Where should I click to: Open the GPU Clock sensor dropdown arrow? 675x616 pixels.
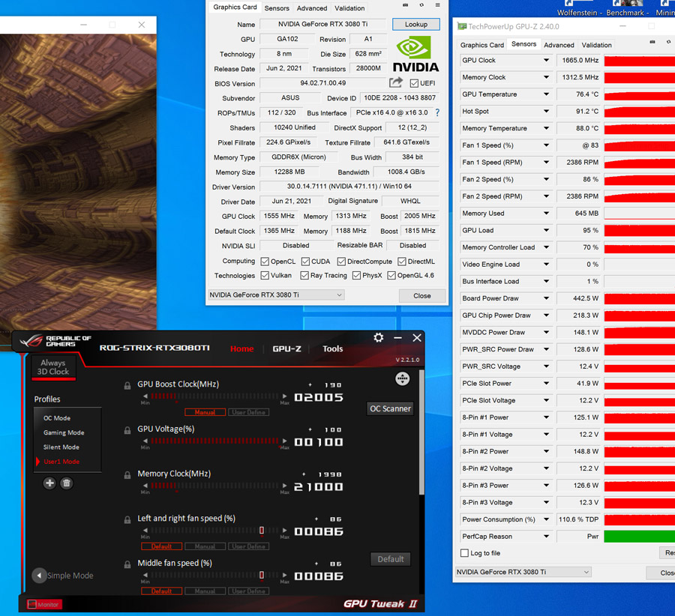coord(546,60)
